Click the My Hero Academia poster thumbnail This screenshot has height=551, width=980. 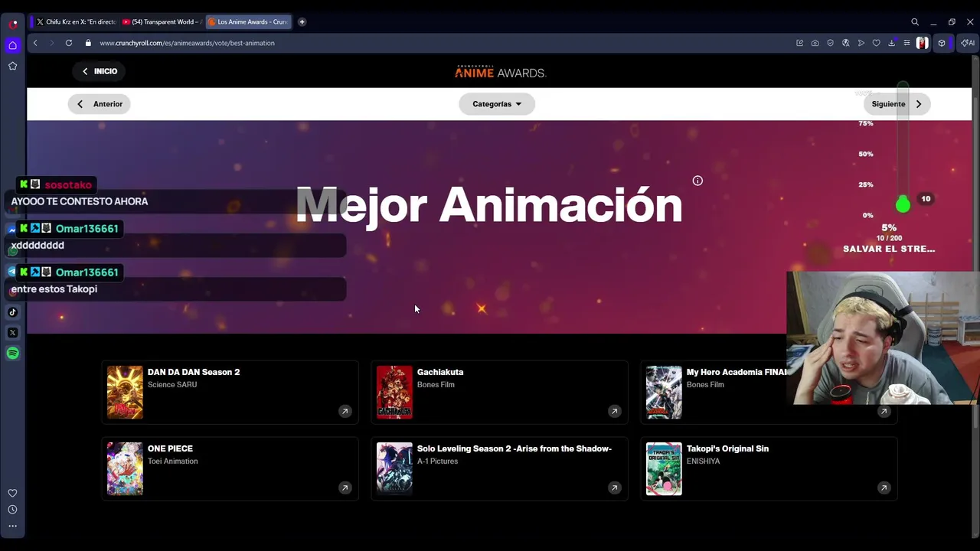click(x=664, y=393)
